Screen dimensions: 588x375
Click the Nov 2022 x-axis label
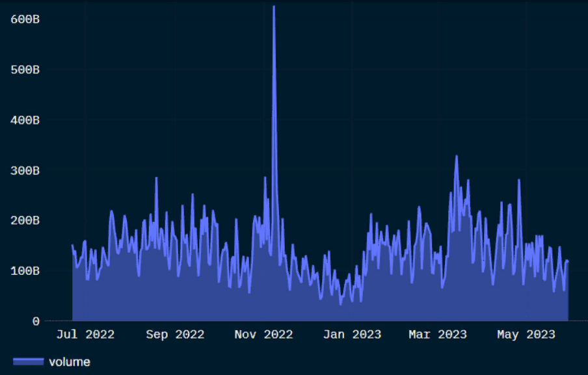click(x=263, y=335)
